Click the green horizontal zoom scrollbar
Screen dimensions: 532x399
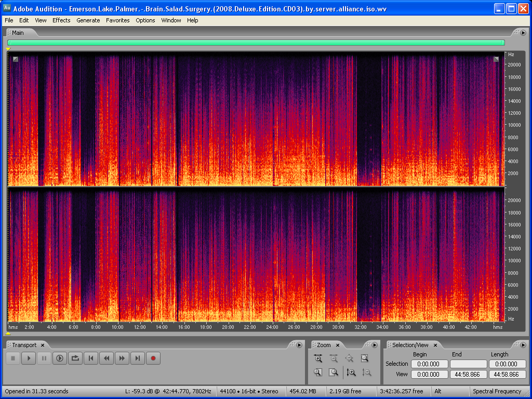tap(256, 43)
